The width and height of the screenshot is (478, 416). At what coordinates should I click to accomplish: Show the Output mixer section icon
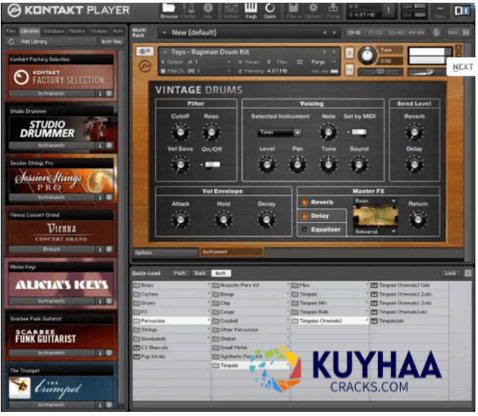tap(231, 8)
